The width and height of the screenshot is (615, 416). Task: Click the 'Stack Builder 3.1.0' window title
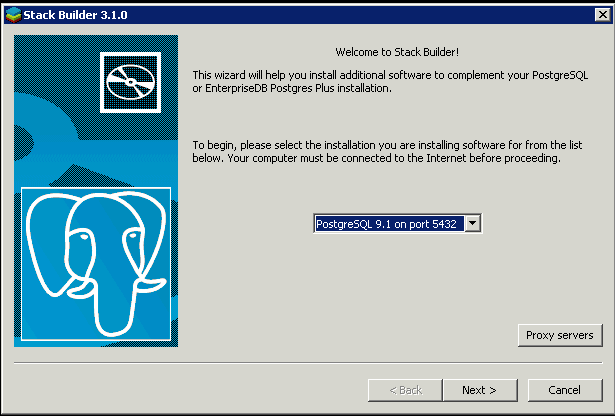pyautogui.click(x=75, y=15)
